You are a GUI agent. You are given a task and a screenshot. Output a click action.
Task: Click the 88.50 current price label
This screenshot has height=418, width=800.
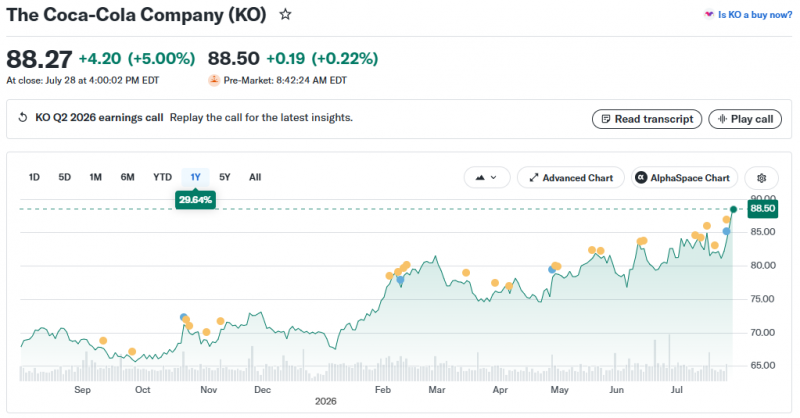[x=763, y=208]
